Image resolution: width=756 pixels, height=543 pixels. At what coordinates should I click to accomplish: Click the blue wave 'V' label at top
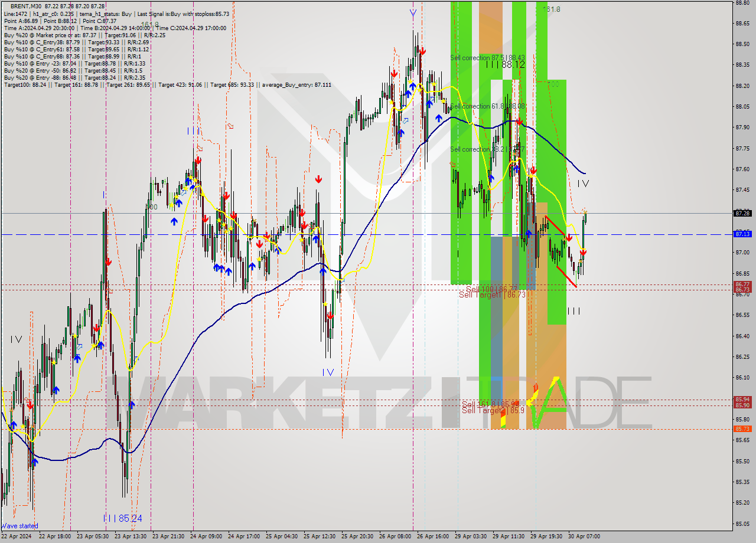(x=412, y=12)
